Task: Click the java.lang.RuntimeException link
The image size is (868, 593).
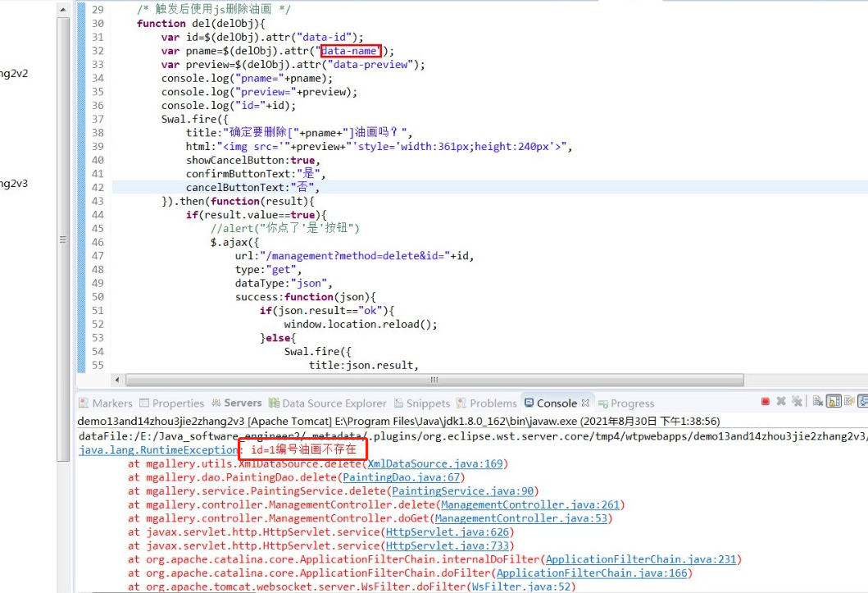Action: [158, 450]
